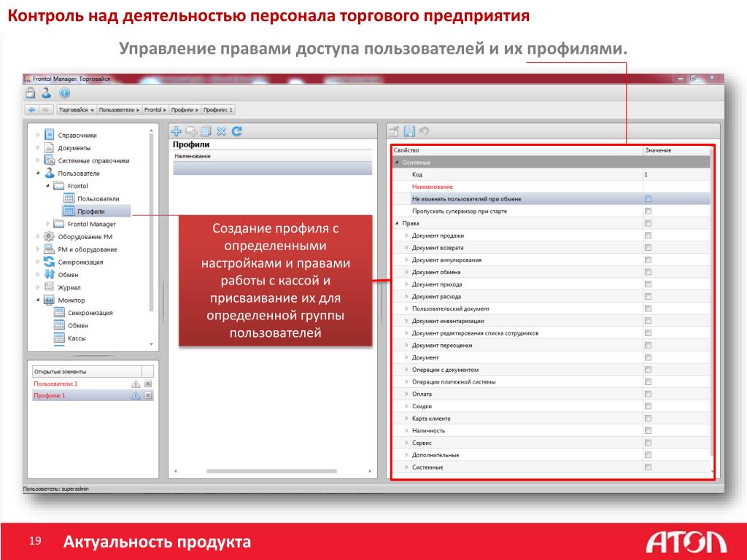Collapse the Права group
The height and width of the screenshot is (560, 747).
397,223
